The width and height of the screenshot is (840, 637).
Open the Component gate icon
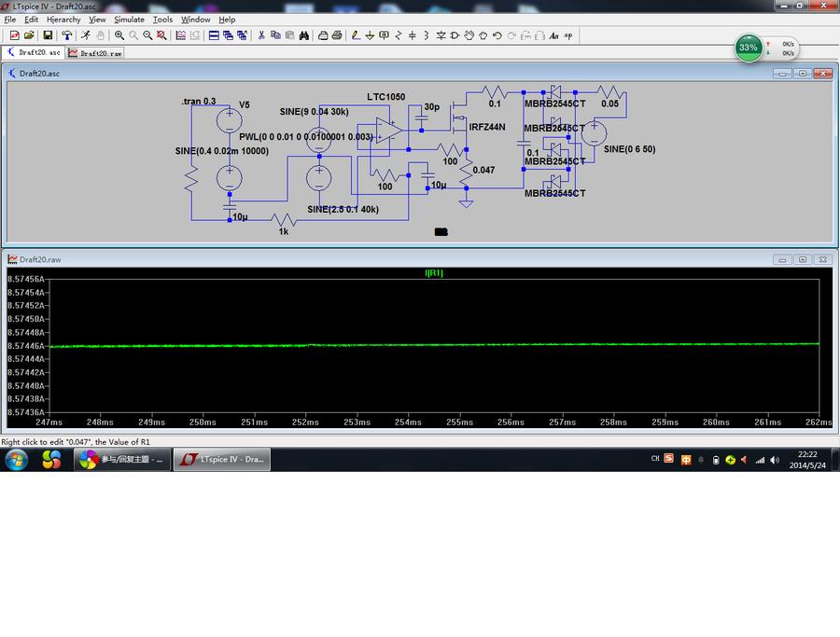455,35
